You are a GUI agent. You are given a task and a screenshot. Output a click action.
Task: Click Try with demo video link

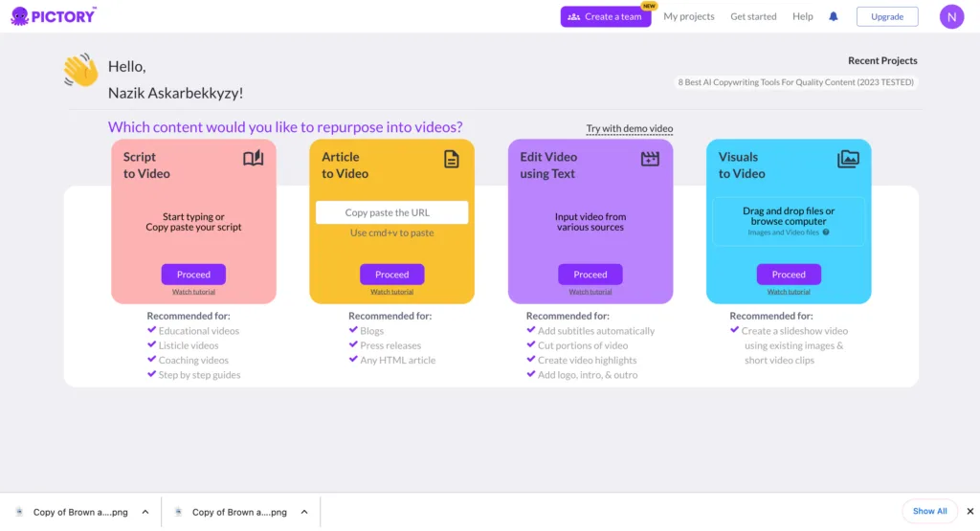click(630, 129)
